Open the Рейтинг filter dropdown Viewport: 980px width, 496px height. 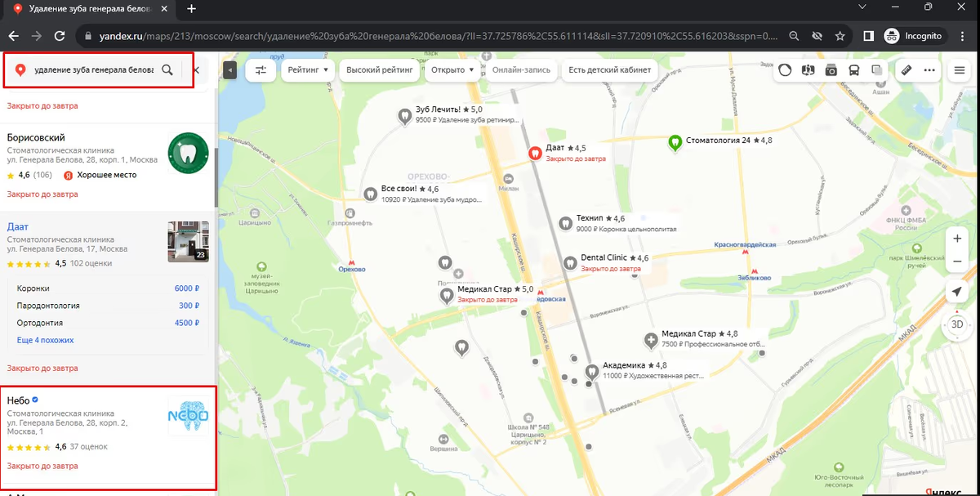(308, 70)
